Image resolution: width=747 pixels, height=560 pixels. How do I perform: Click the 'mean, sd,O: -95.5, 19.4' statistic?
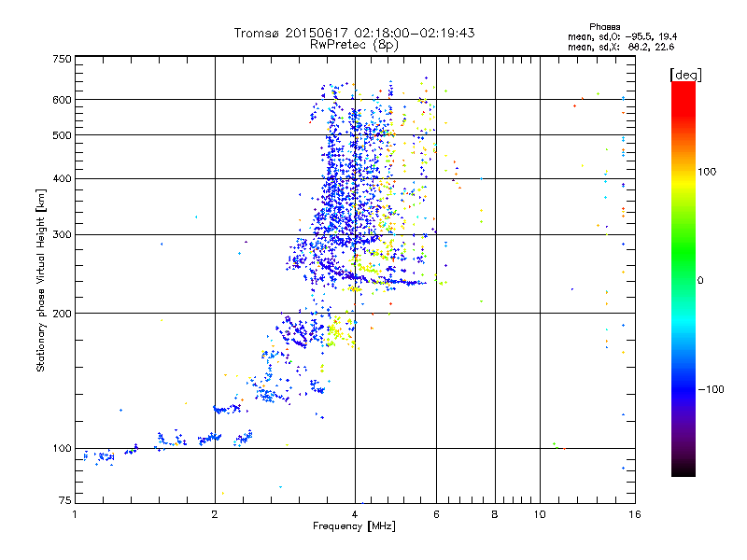(622, 36)
